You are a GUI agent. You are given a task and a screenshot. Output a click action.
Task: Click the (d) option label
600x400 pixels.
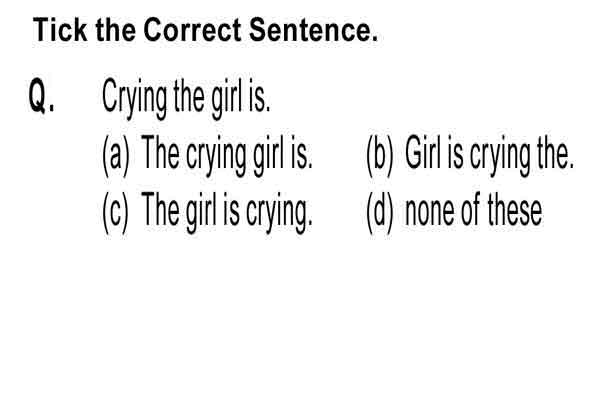[x=380, y=212]
